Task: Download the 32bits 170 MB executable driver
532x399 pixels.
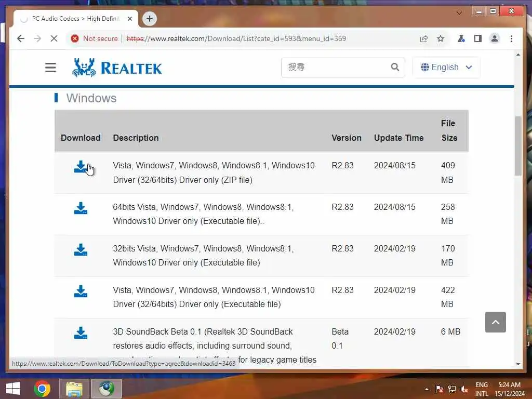Action: pos(81,250)
